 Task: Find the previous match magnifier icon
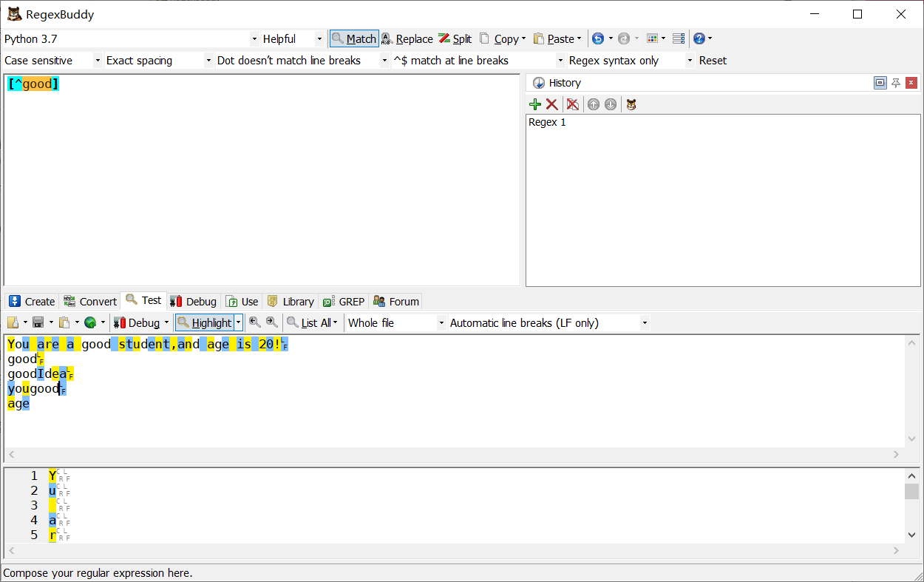pos(255,322)
